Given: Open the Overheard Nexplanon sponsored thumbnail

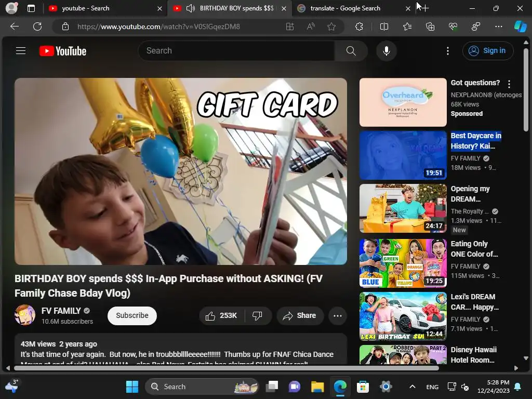Looking at the screenshot, I should pyautogui.click(x=403, y=102).
